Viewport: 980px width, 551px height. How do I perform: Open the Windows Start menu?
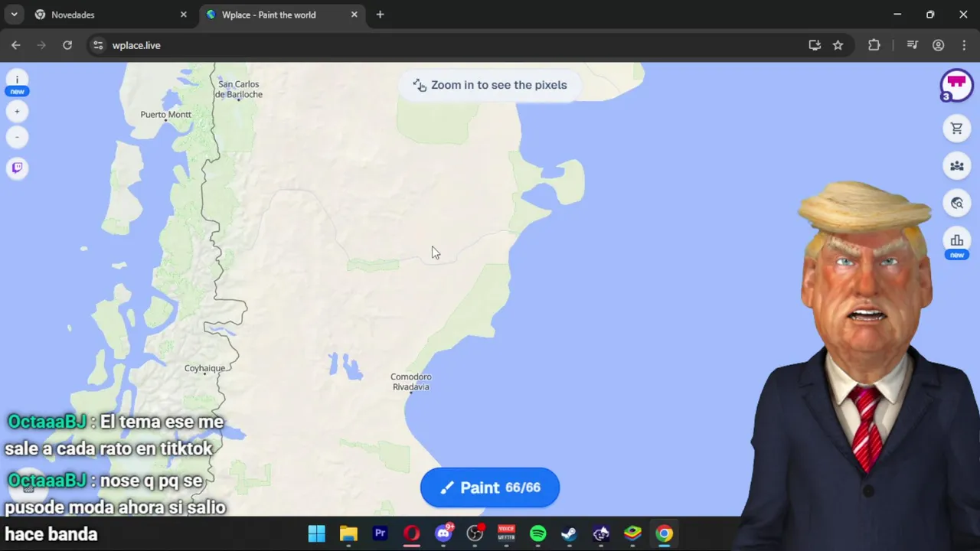316,533
